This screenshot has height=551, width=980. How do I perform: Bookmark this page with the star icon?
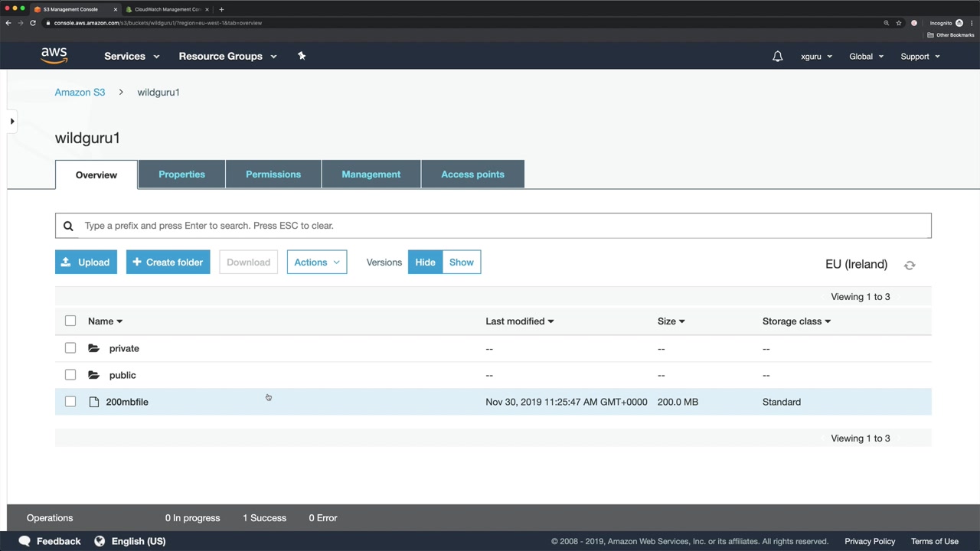click(899, 23)
